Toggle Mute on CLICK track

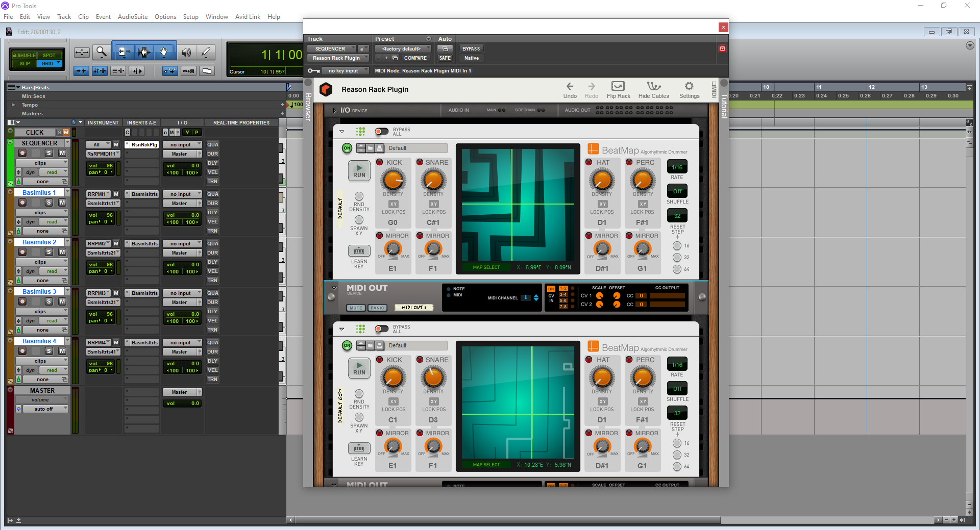[x=66, y=133]
